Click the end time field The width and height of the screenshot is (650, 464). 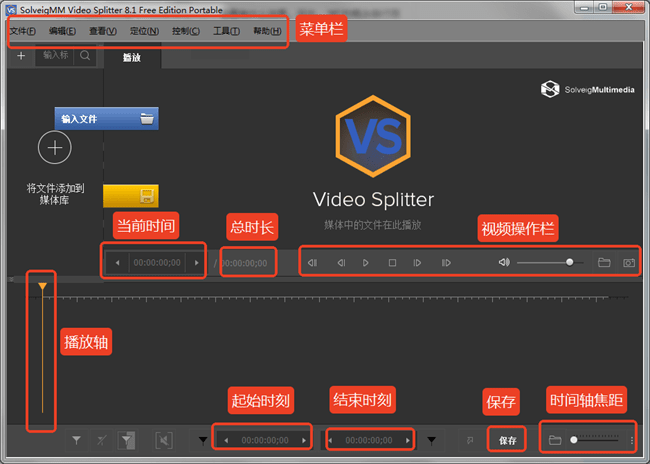point(369,440)
